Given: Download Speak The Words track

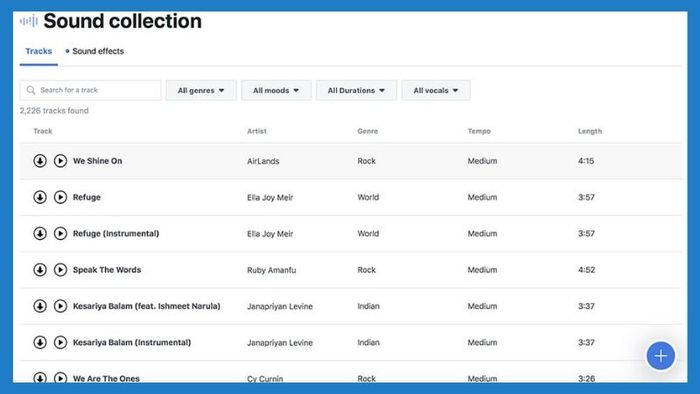Looking at the screenshot, I should (40, 270).
